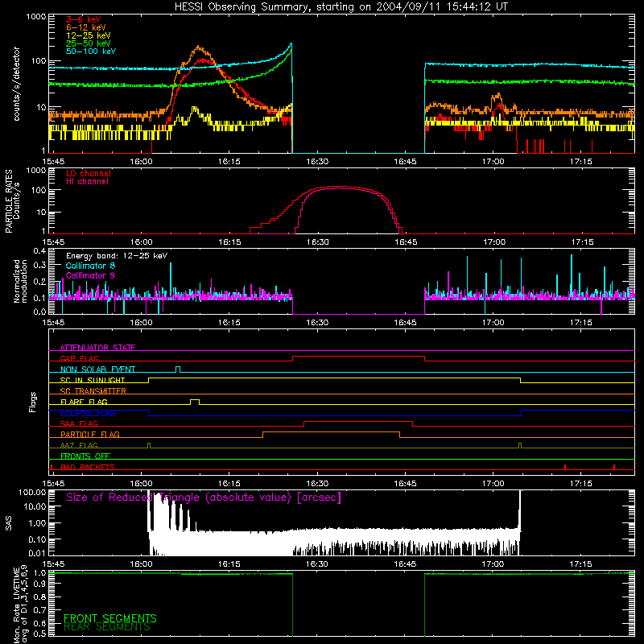The image size is (644, 644).
Task: Click the FLARE FLAG label
Action: [84, 402]
